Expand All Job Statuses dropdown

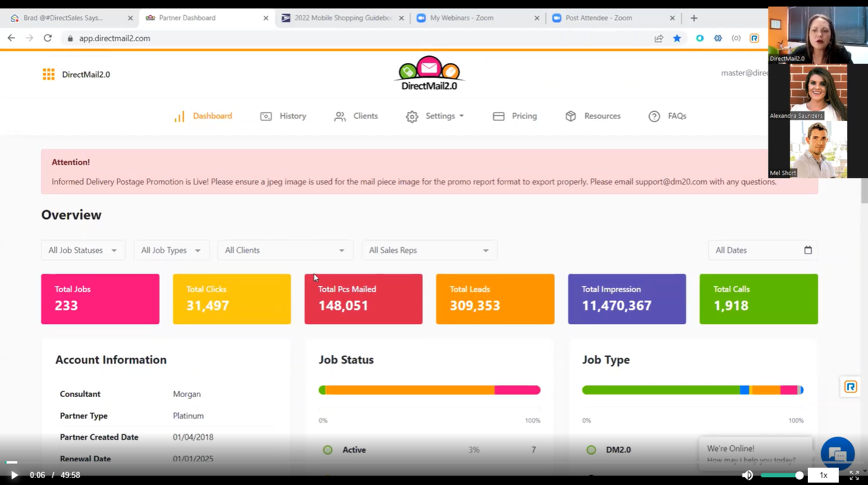83,250
